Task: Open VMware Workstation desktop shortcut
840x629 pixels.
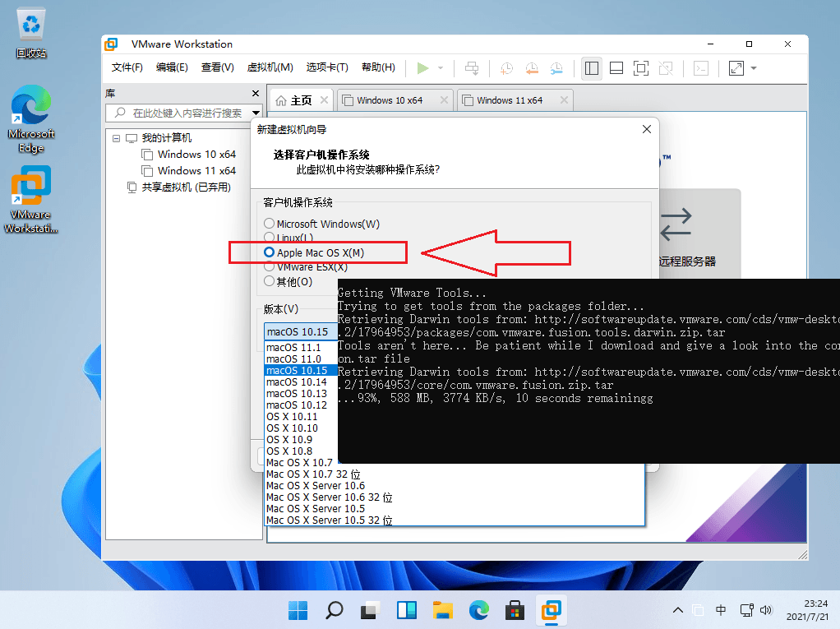Action: tap(31, 199)
